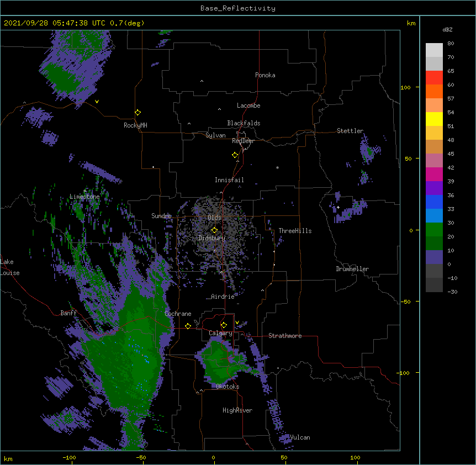This screenshot has width=476, height=465.
Task: Click the Vulcan label
Action: coord(300,437)
